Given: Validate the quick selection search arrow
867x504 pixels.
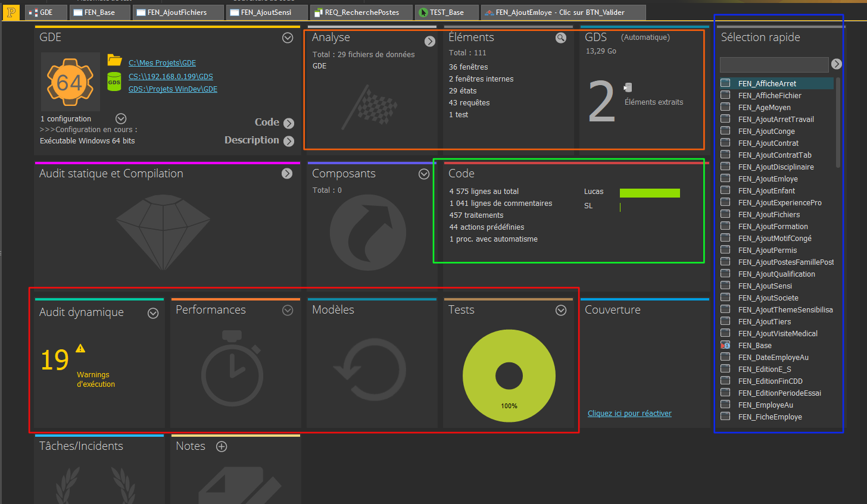Looking at the screenshot, I should tap(837, 64).
